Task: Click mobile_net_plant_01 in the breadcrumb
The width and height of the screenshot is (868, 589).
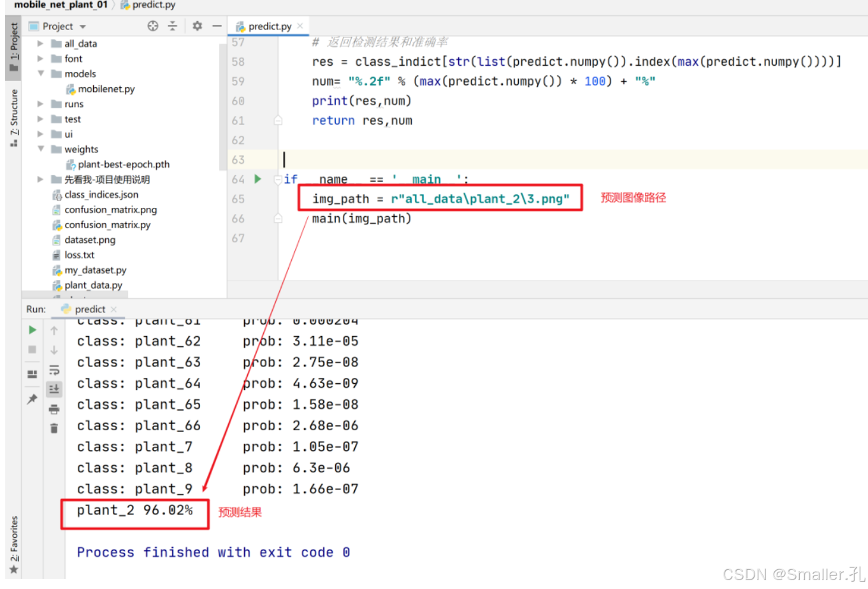Action: coord(61,5)
